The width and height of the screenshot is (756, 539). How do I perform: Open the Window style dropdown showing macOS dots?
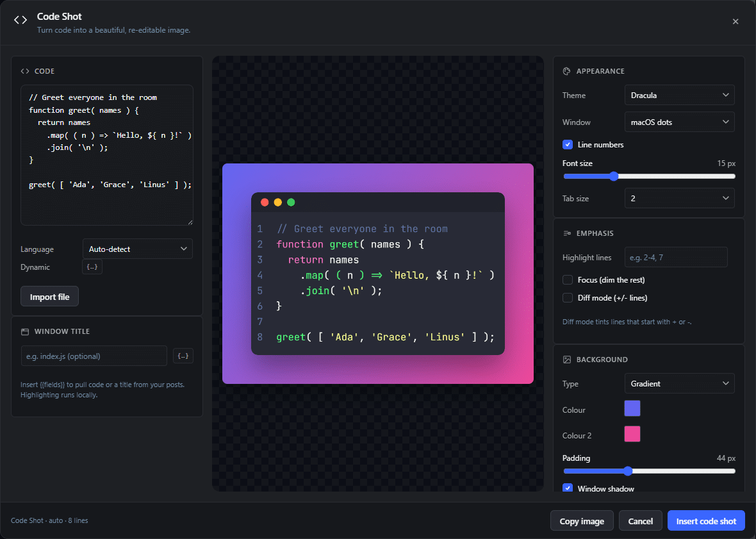coord(679,122)
